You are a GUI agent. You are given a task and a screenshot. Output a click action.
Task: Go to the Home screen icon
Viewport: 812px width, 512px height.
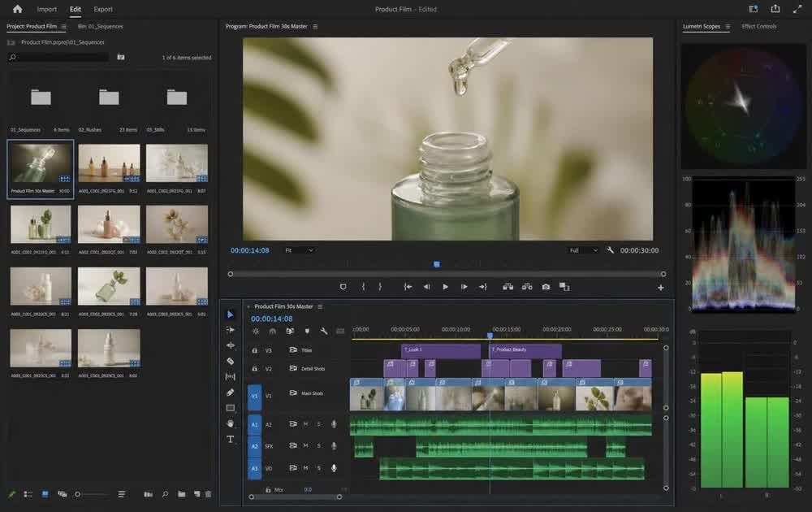click(18, 9)
